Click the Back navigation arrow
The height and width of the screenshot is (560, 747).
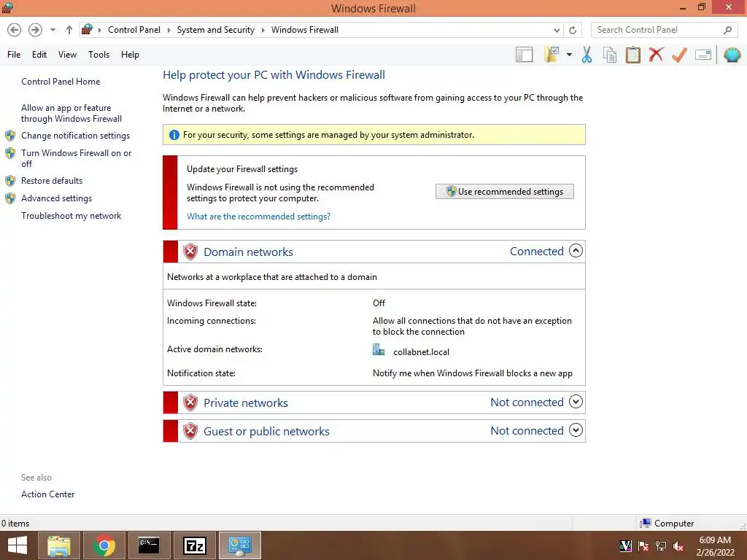pyautogui.click(x=15, y=30)
